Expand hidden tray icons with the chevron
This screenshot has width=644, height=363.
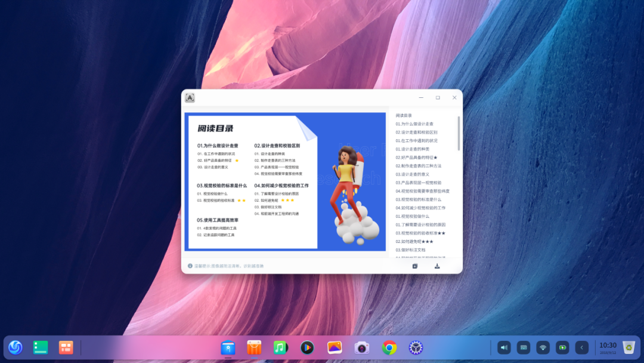582,347
